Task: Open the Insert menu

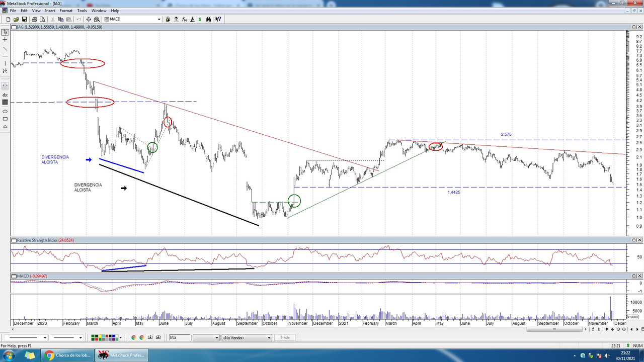Action: coord(50,11)
